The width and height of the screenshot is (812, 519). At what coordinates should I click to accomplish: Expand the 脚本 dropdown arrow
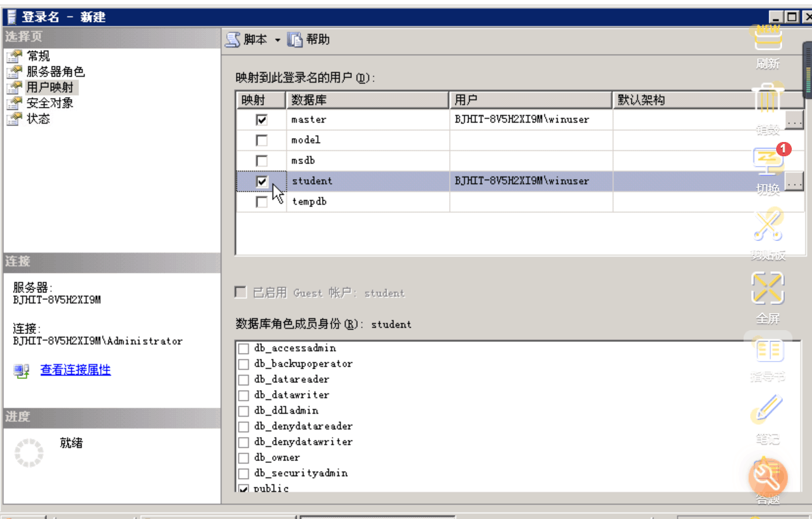point(277,40)
